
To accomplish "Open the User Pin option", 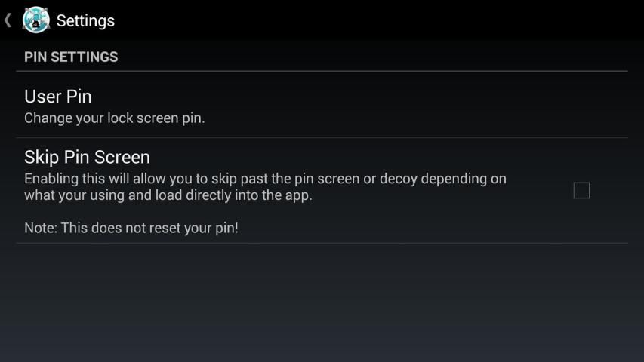I will pyautogui.click(x=322, y=106).
